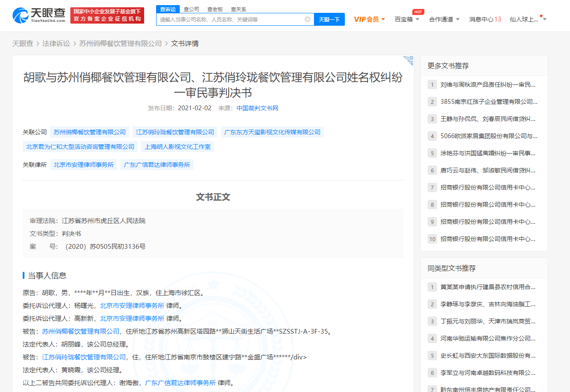Open 广东广信君达律师事务所 link beside 谢海傲
Screen dimensions: 570x392
pos(180,383)
